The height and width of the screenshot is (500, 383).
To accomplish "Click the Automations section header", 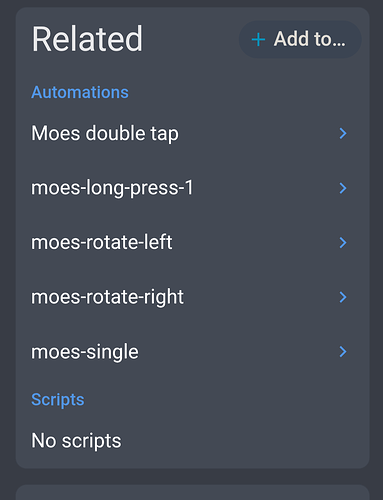I will pyautogui.click(x=80, y=92).
